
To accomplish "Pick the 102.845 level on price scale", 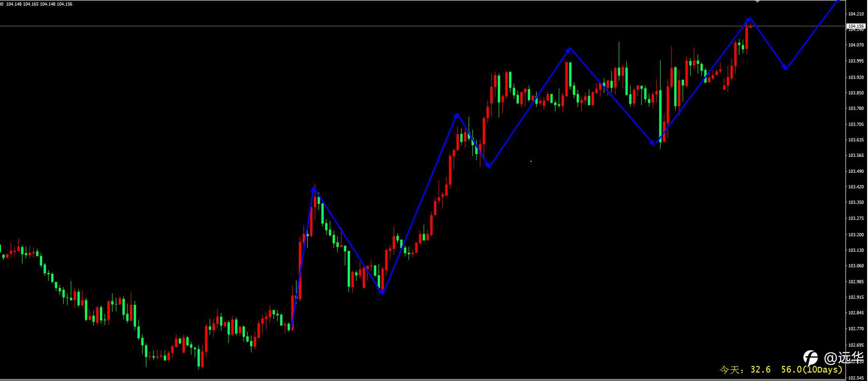I will [x=856, y=313].
